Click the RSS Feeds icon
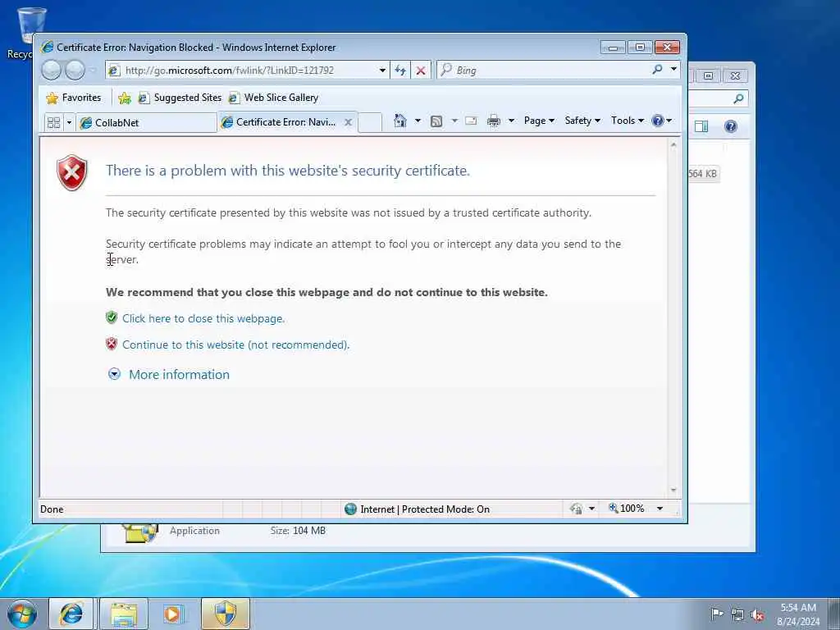 [436, 121]
